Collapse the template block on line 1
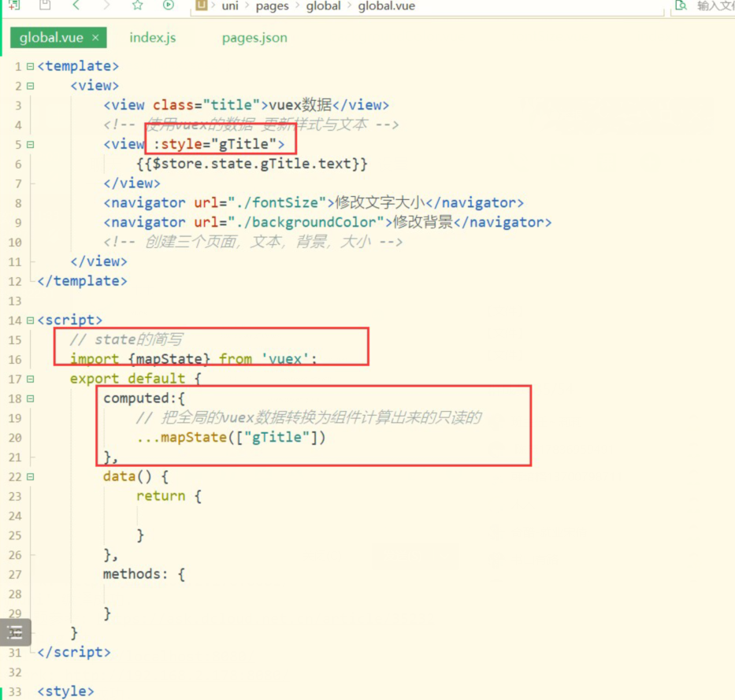Viewport: 735px width, 700px height. coord(31,66)
